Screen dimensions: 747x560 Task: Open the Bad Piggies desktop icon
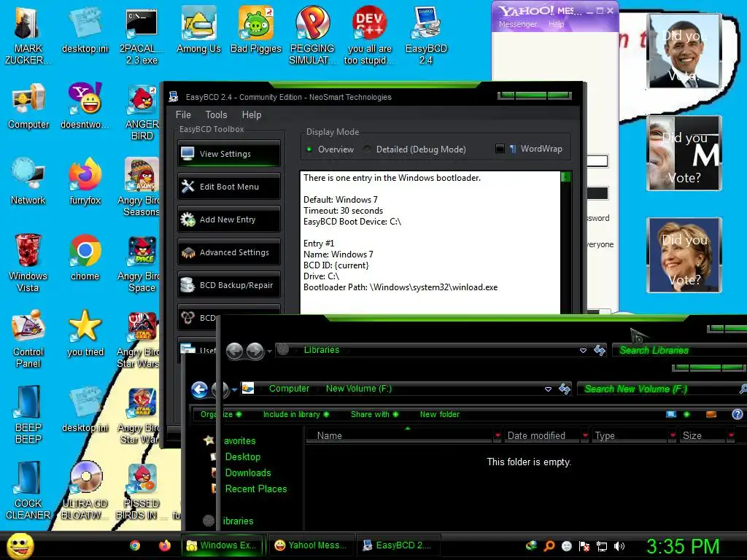coord(256,30)
